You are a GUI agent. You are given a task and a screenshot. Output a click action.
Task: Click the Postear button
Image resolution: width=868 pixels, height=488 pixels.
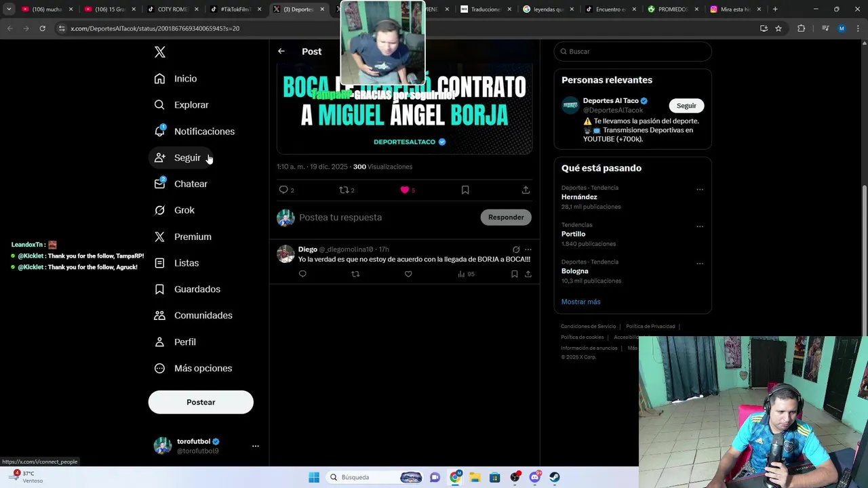(x=201, y=403)
